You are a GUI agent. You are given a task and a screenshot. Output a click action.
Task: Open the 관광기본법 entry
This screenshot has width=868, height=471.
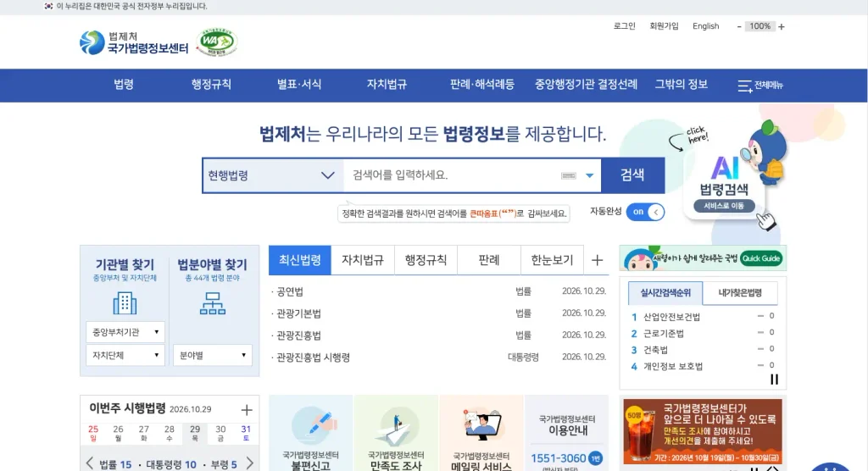(x=298, y=313)
